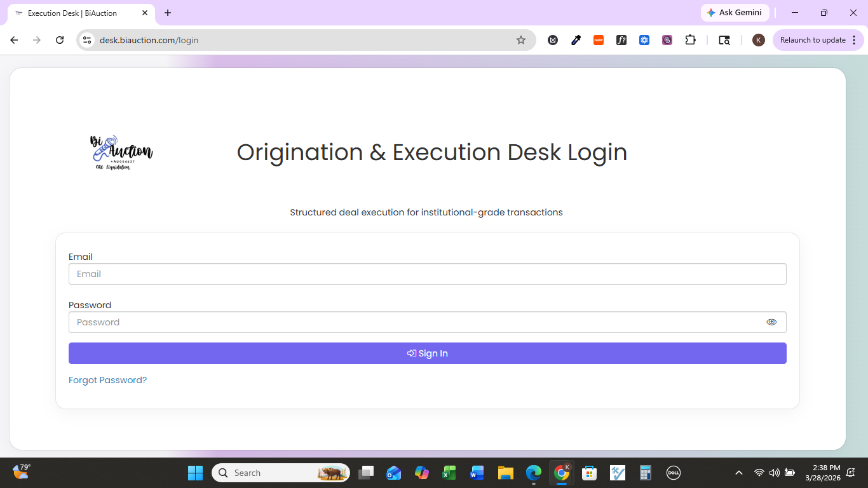Click Relaunch to update button

click(813, 40)
